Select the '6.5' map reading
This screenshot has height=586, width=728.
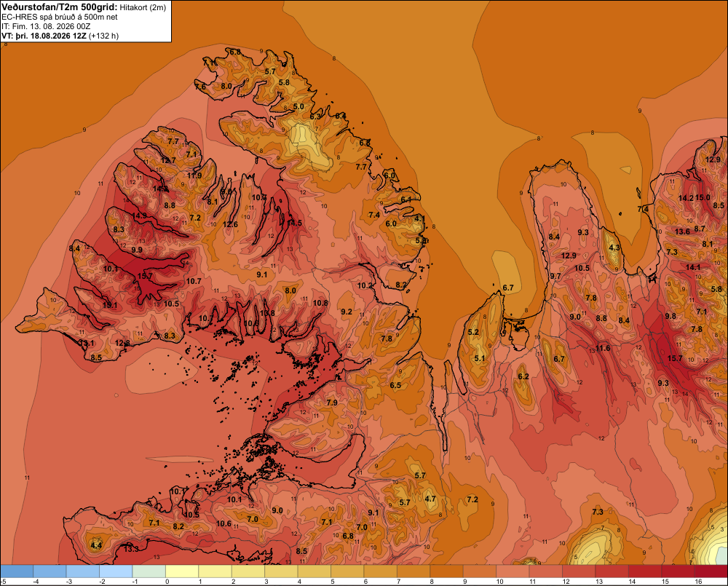pos(395,385)
